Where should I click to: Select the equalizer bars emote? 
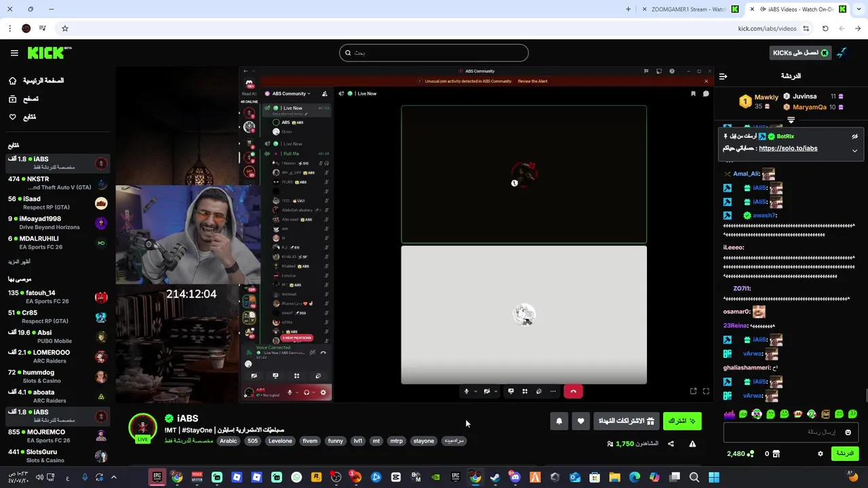pos(730,414)
